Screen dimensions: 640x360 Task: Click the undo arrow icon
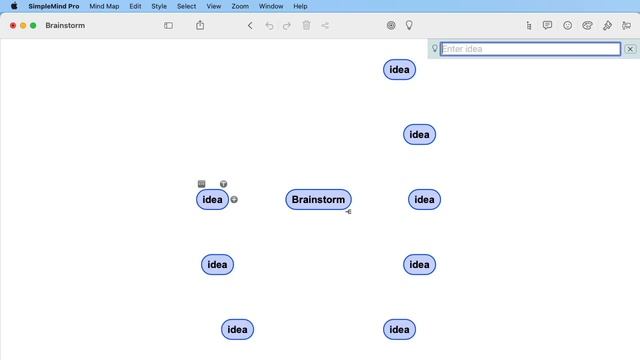[269, 26]
